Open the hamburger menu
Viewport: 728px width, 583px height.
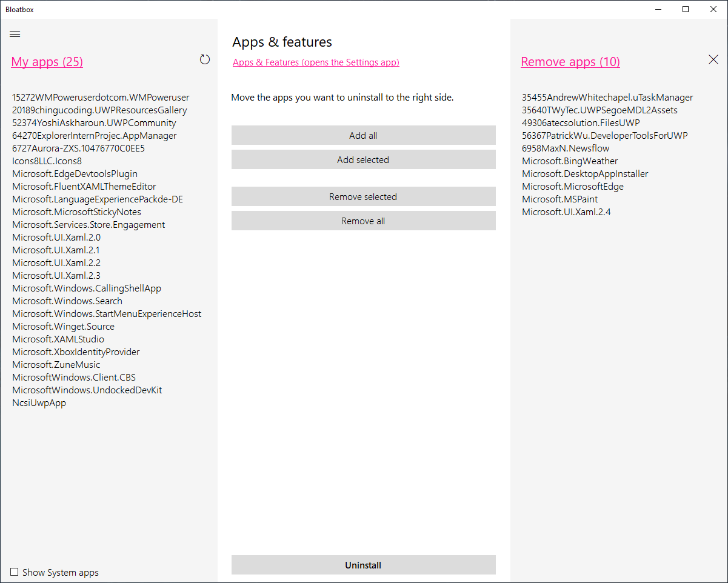tap(15, 35)
